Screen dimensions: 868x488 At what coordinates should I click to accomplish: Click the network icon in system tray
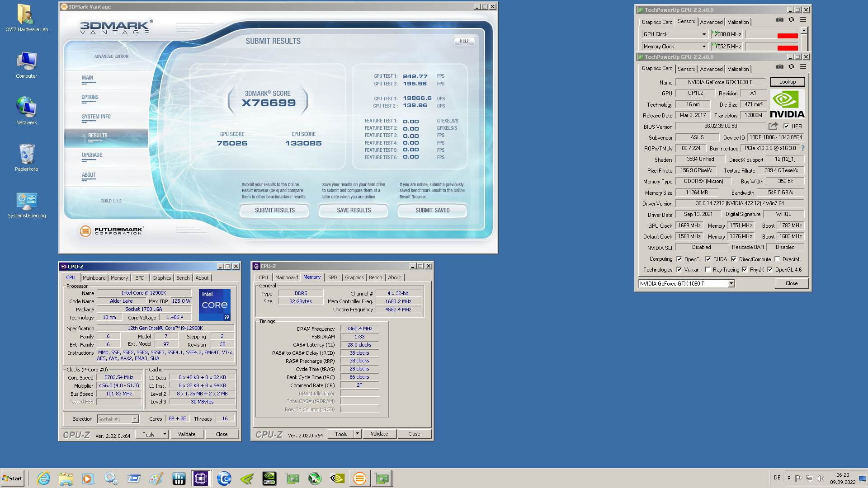click(809, 479)
